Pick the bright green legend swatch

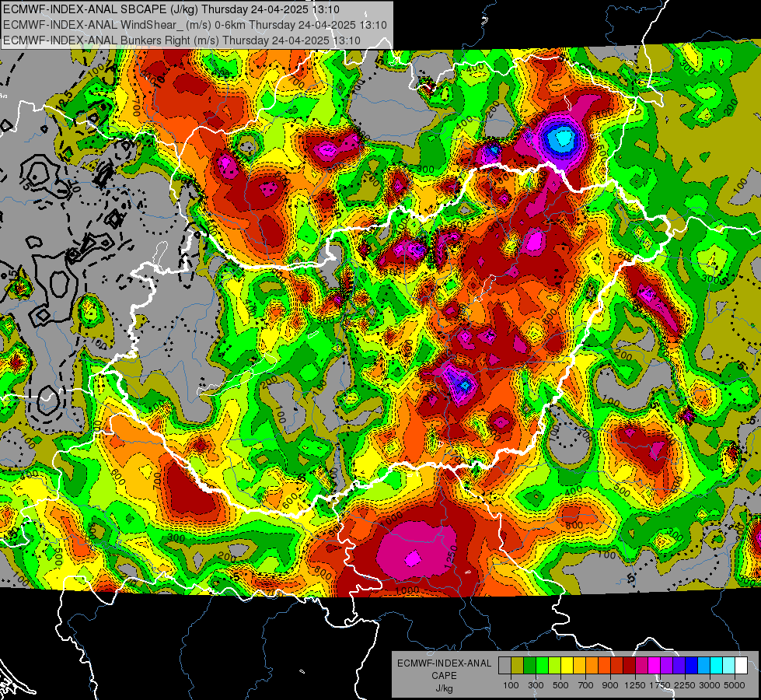click(542, 665)
